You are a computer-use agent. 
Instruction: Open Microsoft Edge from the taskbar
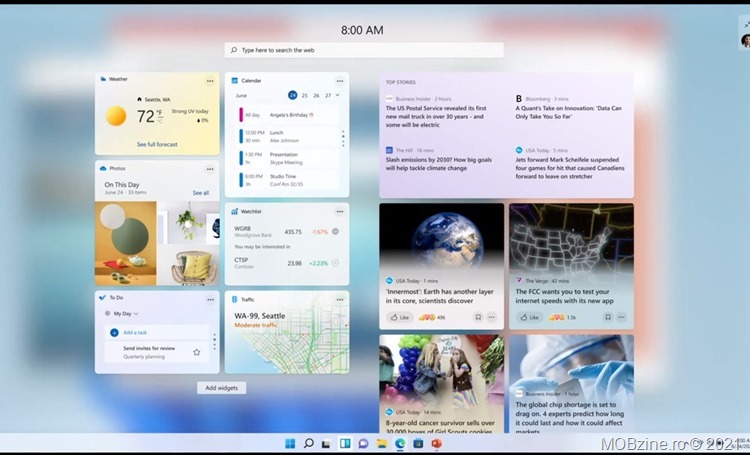click(400, 443)
